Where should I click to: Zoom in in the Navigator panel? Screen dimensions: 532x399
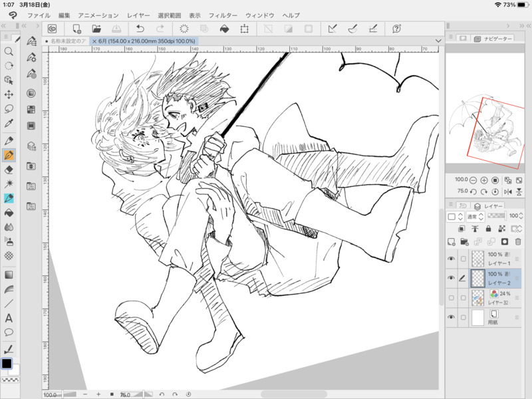click(x=484, y=180)
